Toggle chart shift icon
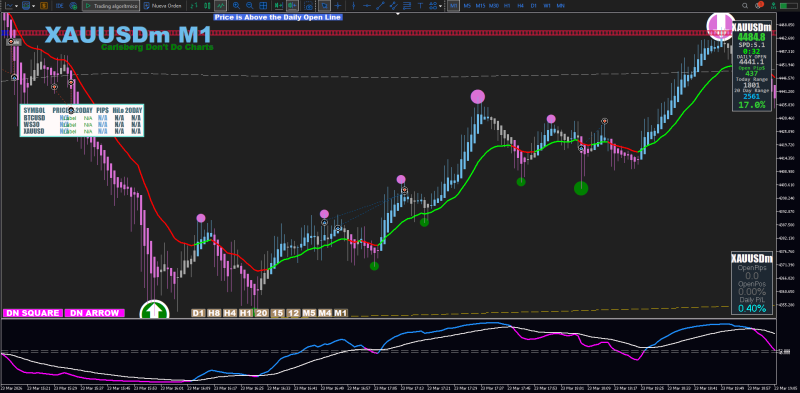The image size is (800, 393). (x=292, y=6)
